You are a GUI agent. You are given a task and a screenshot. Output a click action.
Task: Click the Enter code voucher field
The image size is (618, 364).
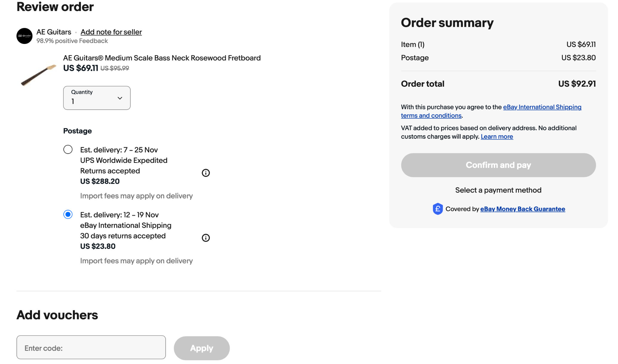click(91, 347)
